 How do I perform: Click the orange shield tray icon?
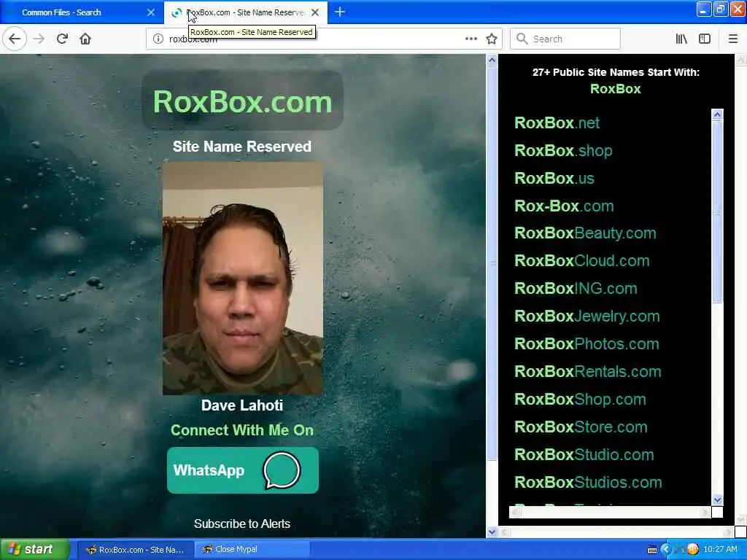click(x=693, y=550)
